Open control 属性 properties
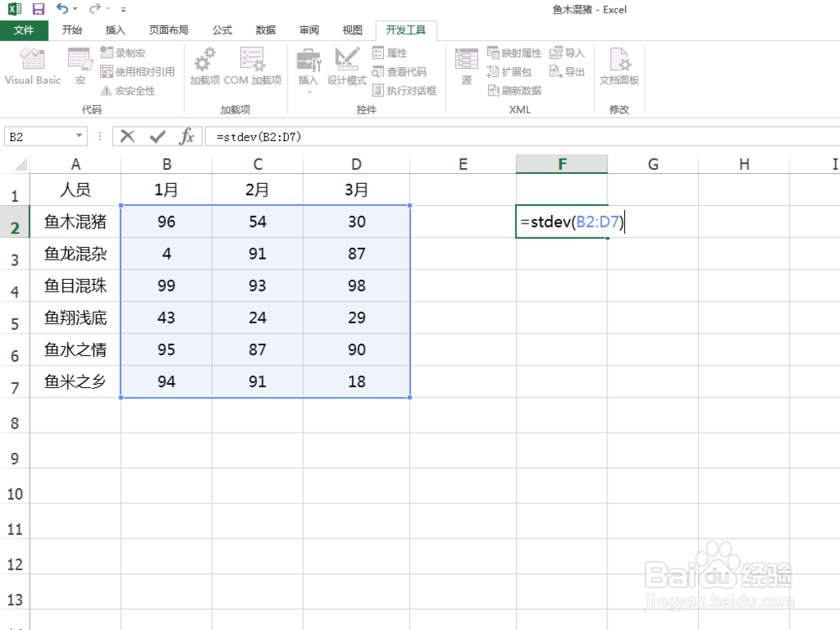The height and width of the screenshot is (630, 840). [x=390, y=52]
